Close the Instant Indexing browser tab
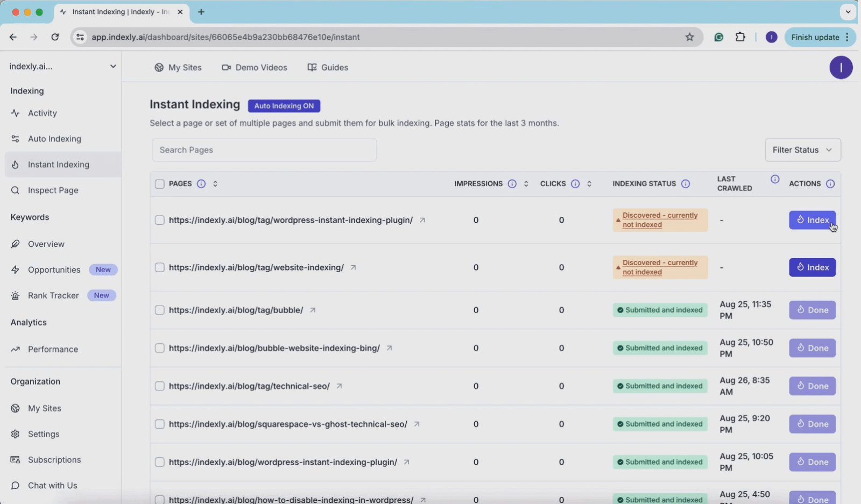This screenshot has height=504, width=861. (180, 12)
